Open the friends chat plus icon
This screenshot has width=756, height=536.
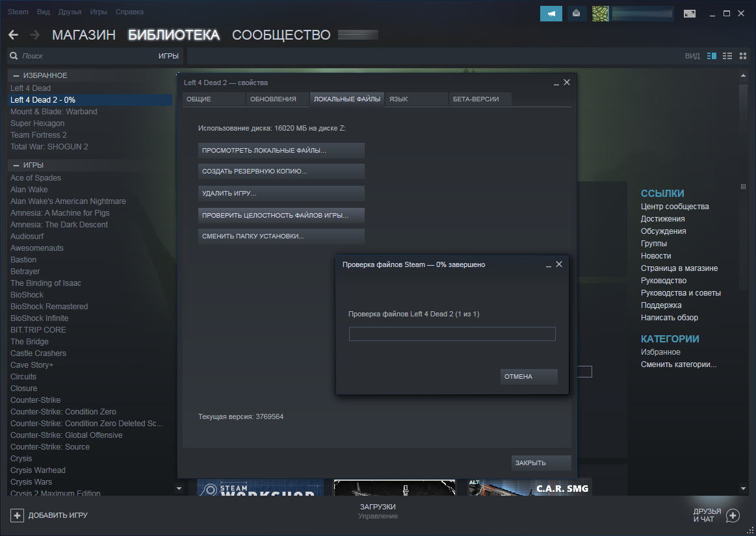click(733, 515)
